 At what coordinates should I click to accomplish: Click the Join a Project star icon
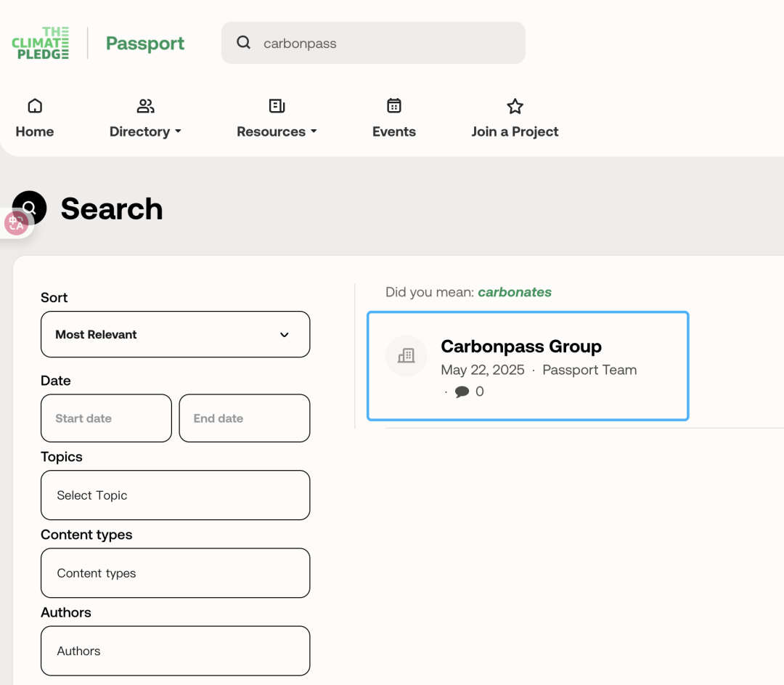(x=515, y=107)
